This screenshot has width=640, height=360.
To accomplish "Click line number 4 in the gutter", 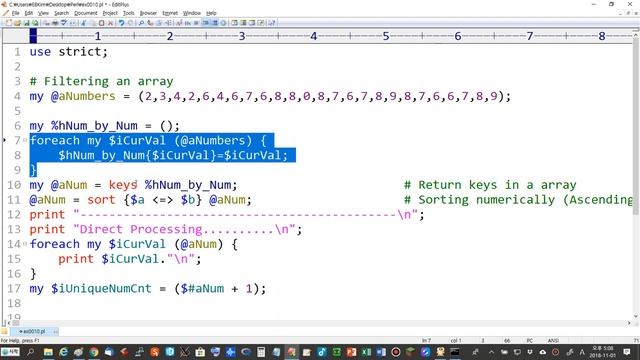I will (17, 96).
